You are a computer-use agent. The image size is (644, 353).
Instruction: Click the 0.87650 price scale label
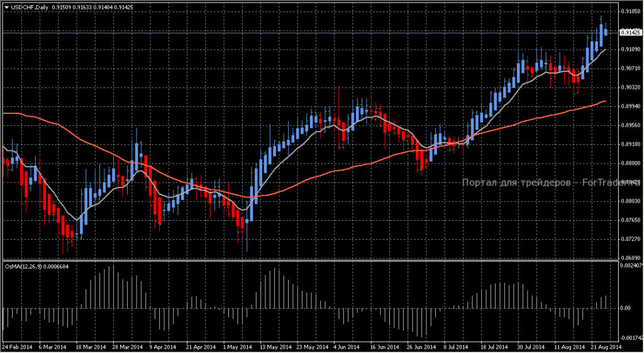click(x=631, y=220)
